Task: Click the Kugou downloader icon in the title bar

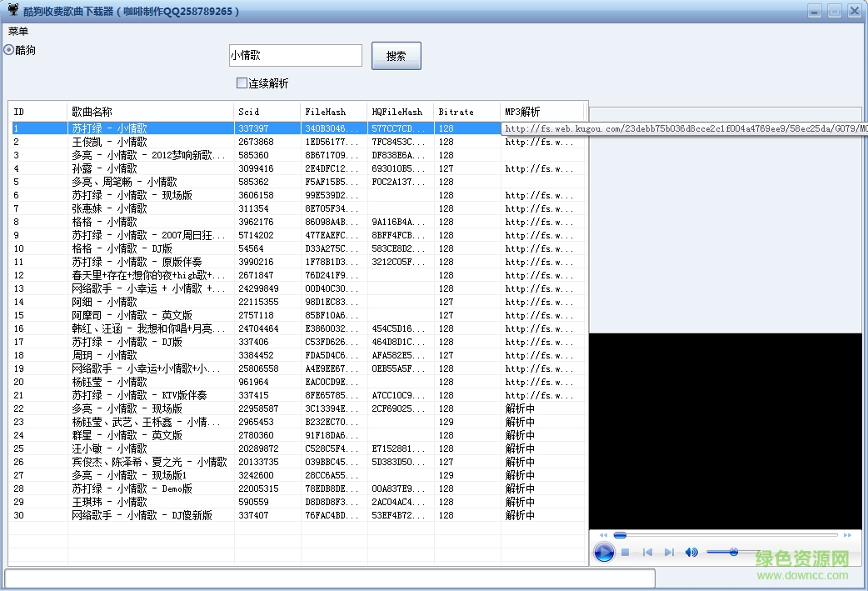Action: pos(12,10)
